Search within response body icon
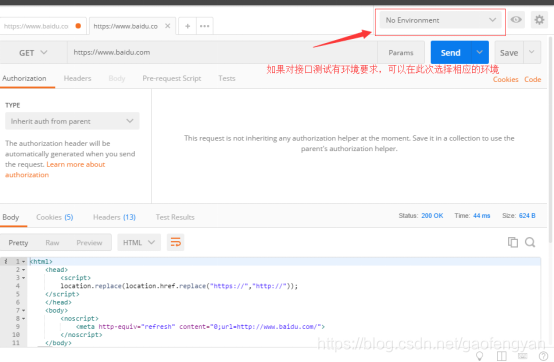 click(x=530, y=242)
